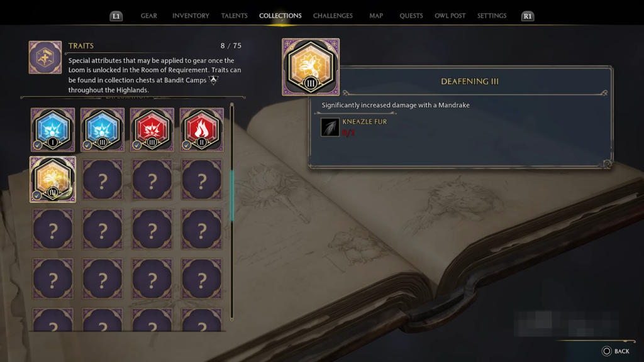644x362 pixels.
Task: Click the bandit camp symbol in description
Action: point(213,80)
